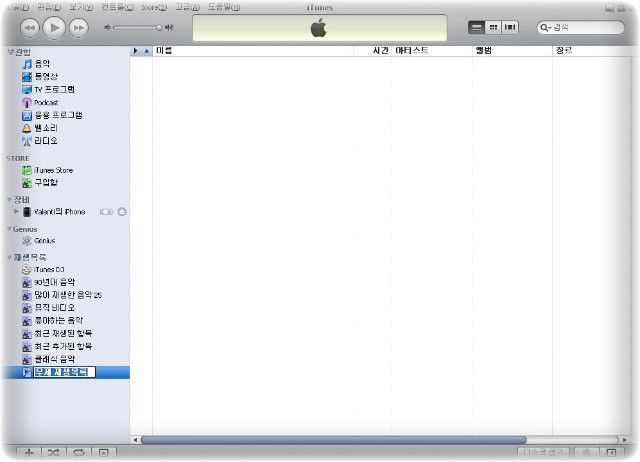Start playback with the Play button
This screenshot has width=640, height=462.
(x=54, y=28)
